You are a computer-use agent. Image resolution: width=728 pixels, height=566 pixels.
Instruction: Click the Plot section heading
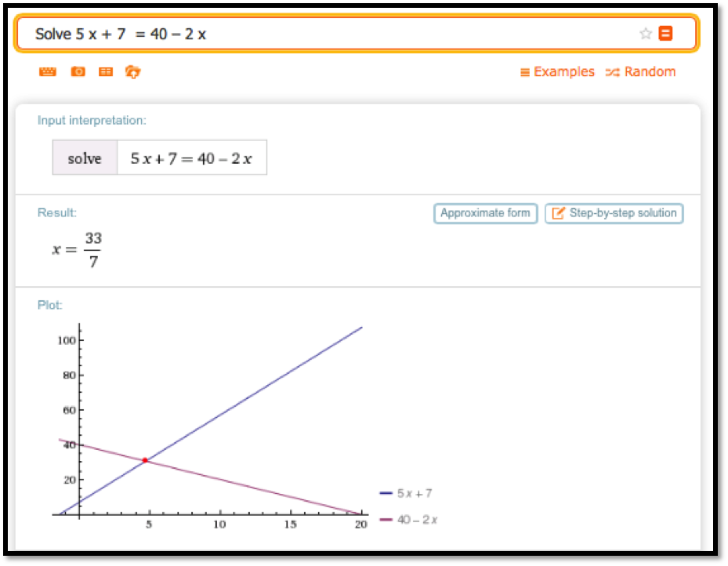(x=49, y=305)
